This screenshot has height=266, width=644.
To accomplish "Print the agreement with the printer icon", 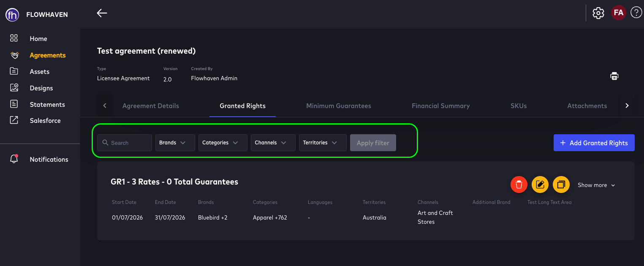I will click(x=614, y=76).
